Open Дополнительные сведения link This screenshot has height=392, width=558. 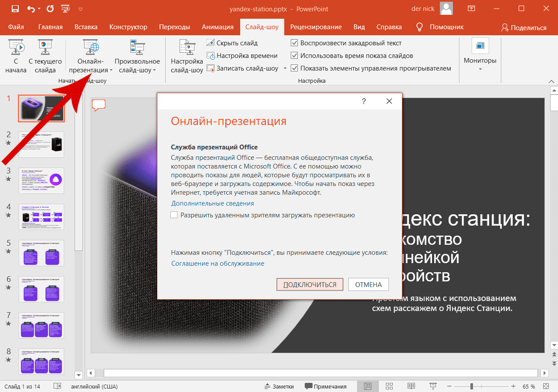coord(212,203)
